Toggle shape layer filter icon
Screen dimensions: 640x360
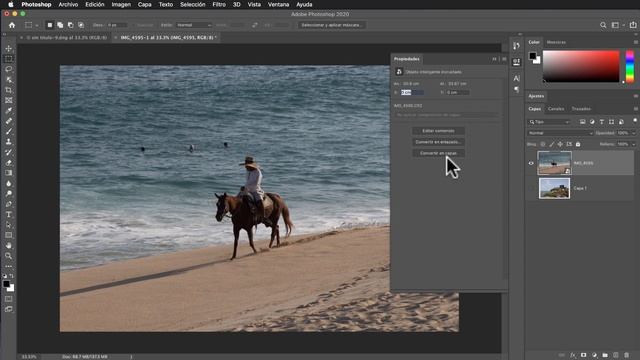click(x=611, y=122)
